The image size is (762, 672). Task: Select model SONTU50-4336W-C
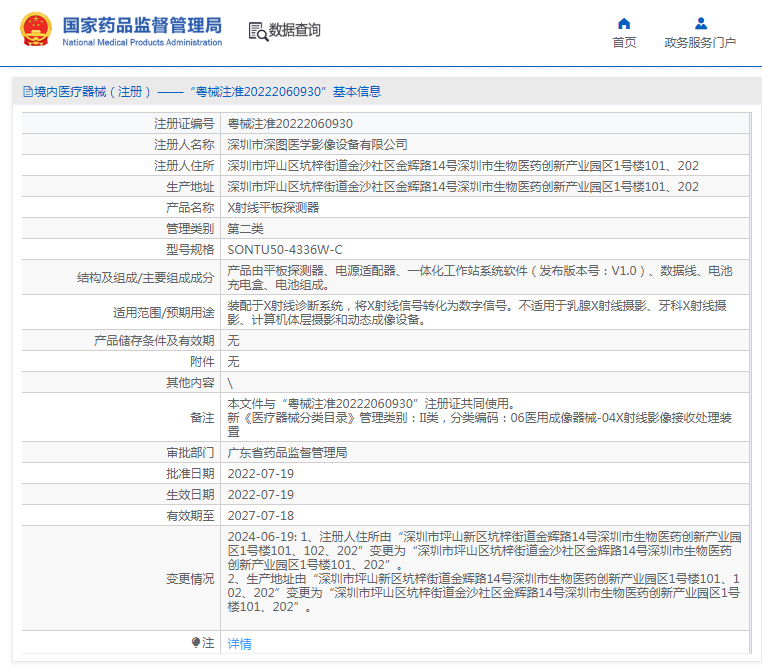285,249
